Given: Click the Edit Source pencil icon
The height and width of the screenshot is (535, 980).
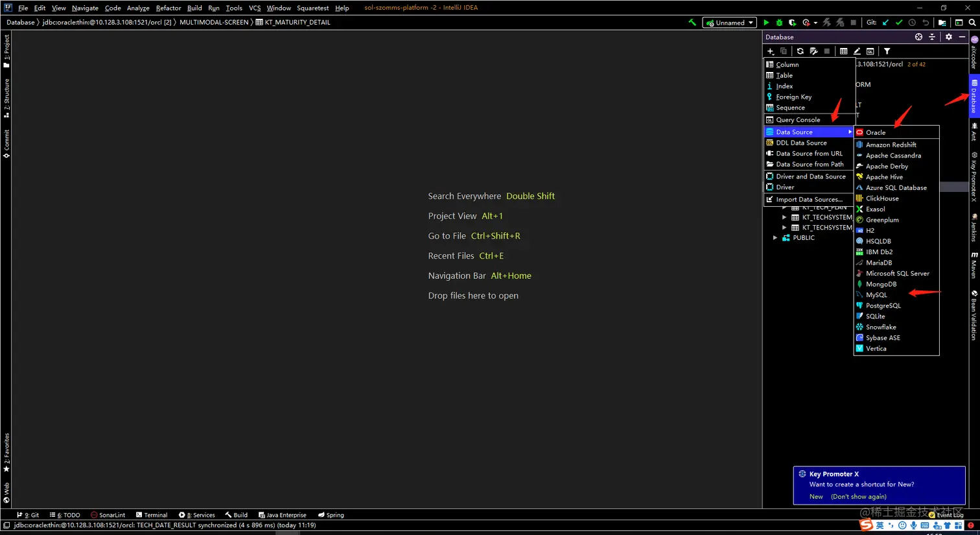Looking at the screenshot, I should (x=857, y=51).
